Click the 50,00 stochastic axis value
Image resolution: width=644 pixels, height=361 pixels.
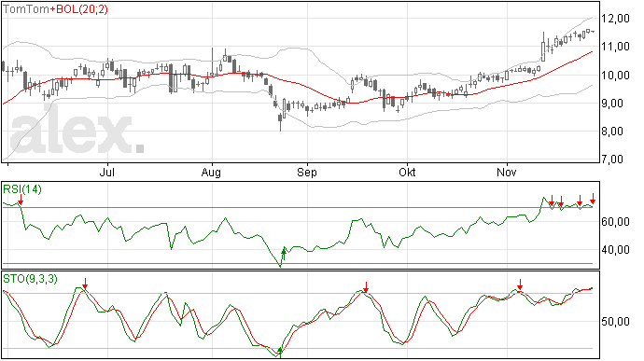tap(615, 322)
